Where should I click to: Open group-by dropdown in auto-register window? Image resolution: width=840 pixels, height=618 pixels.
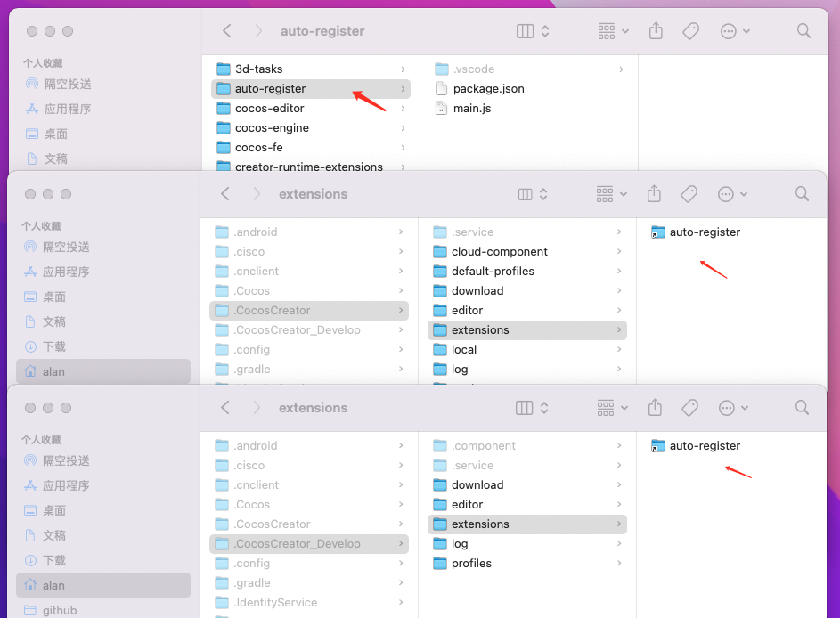[613, 31]
